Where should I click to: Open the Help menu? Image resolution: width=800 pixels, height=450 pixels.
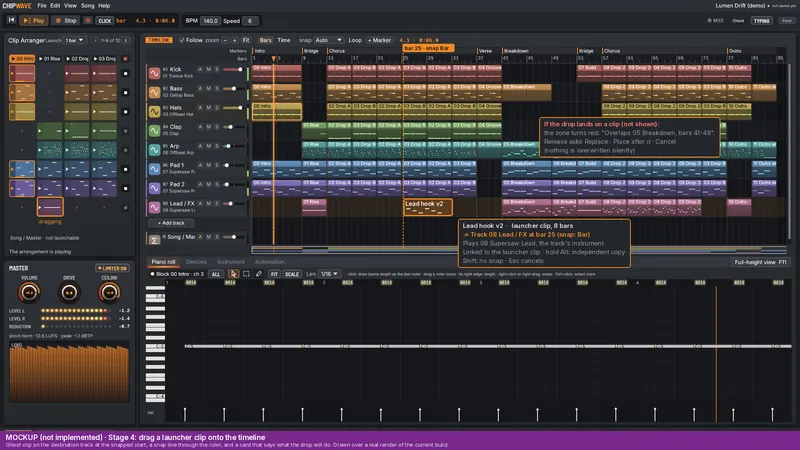tap(104, 6)
